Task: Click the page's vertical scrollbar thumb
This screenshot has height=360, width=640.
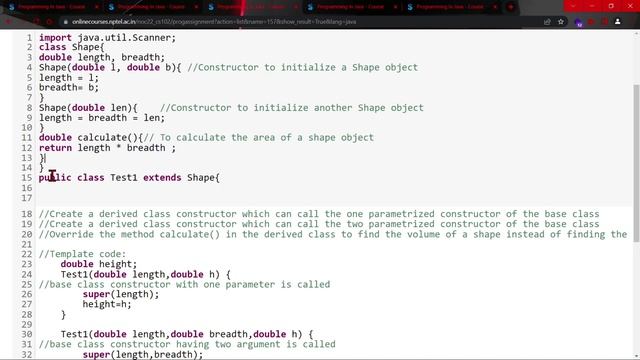Action: pos(636,163)
